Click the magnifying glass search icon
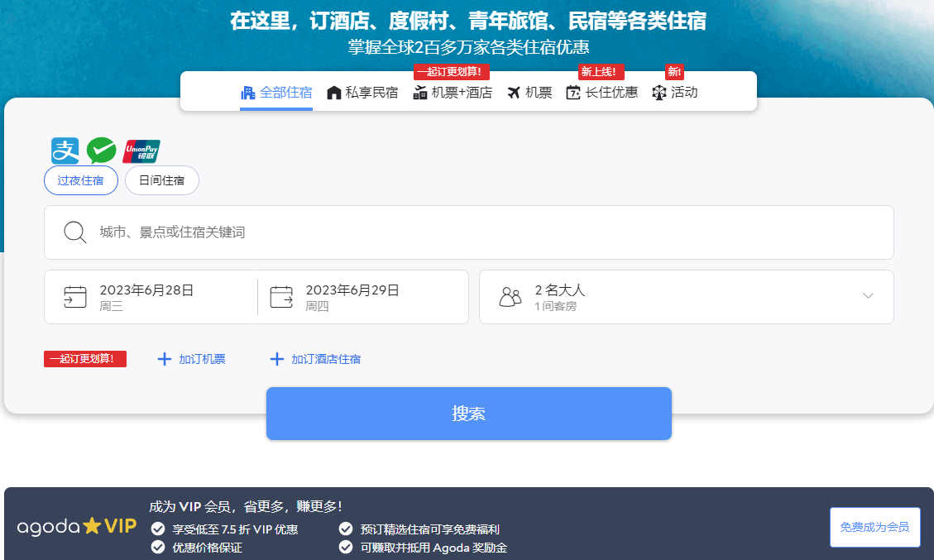934x560 pixels. pos(75,232)
